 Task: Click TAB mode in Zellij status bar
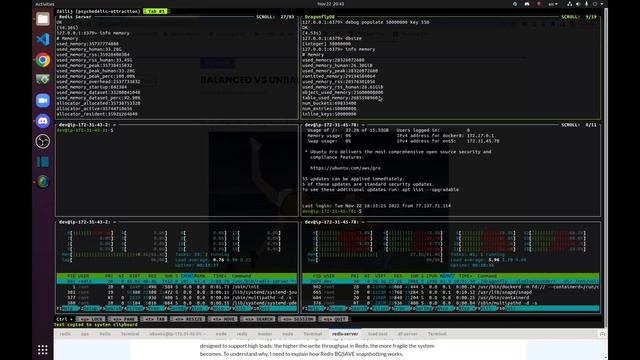[x=154, y=319]
